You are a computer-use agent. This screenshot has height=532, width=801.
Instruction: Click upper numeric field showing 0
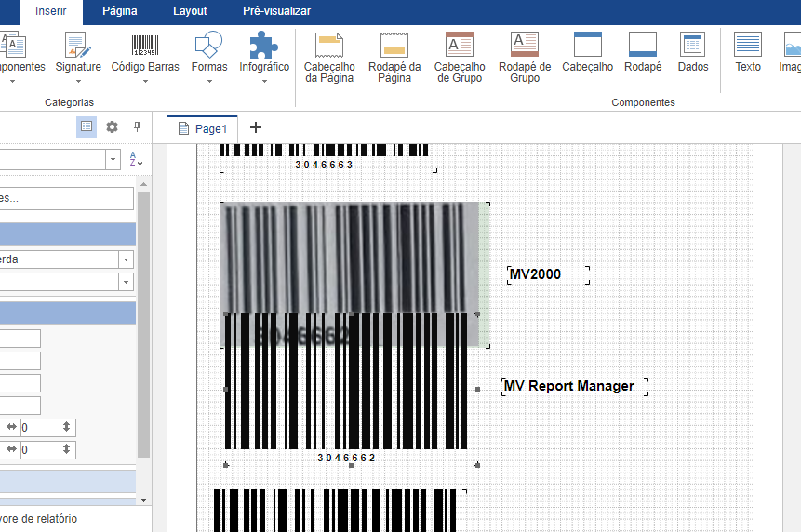[x=41, y=427]
